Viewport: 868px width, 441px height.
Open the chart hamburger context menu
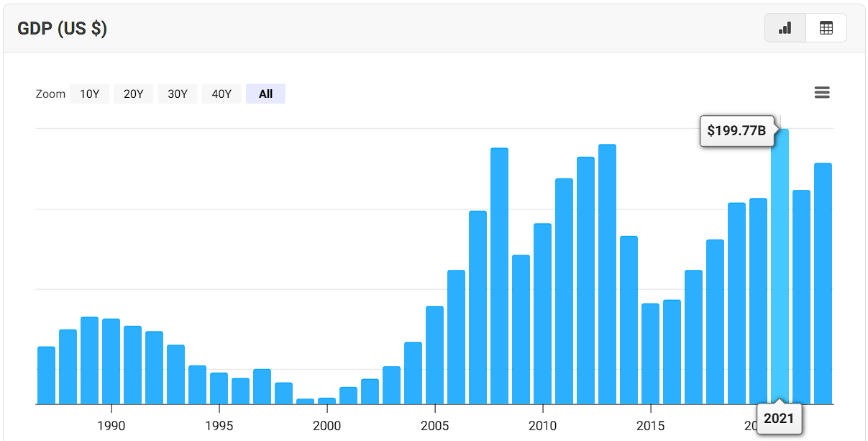(x=822, y=93)
